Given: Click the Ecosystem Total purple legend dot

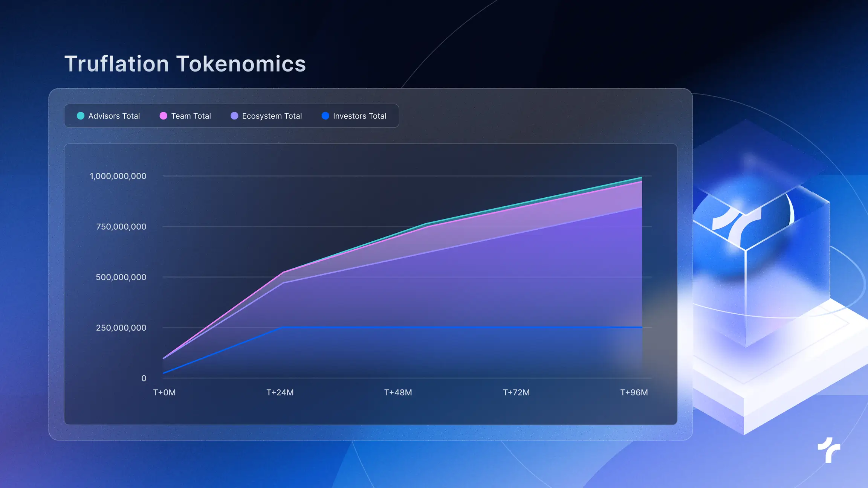Looking at the screenshot, I should (234, 116).
